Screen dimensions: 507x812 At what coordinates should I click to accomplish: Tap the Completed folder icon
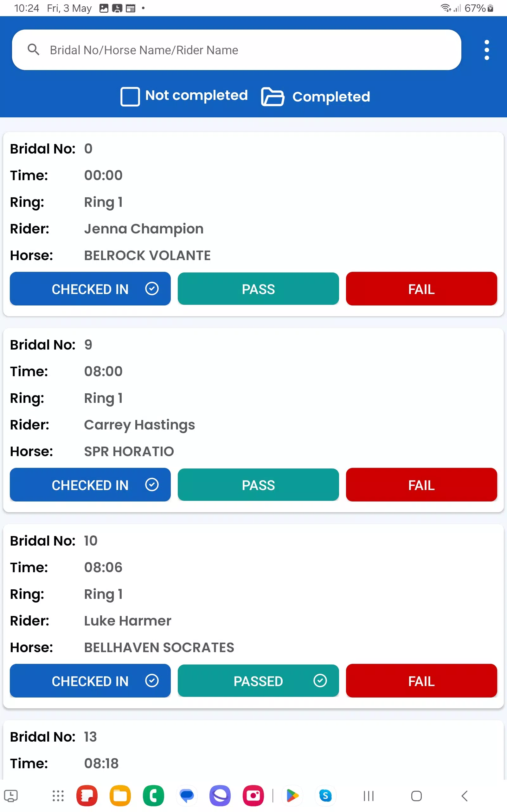coord(272,97)
